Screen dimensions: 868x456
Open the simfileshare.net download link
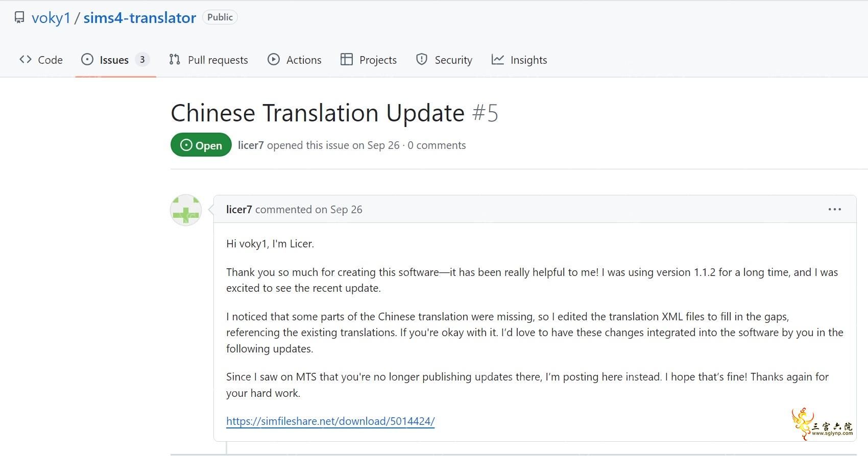point(330,421)
